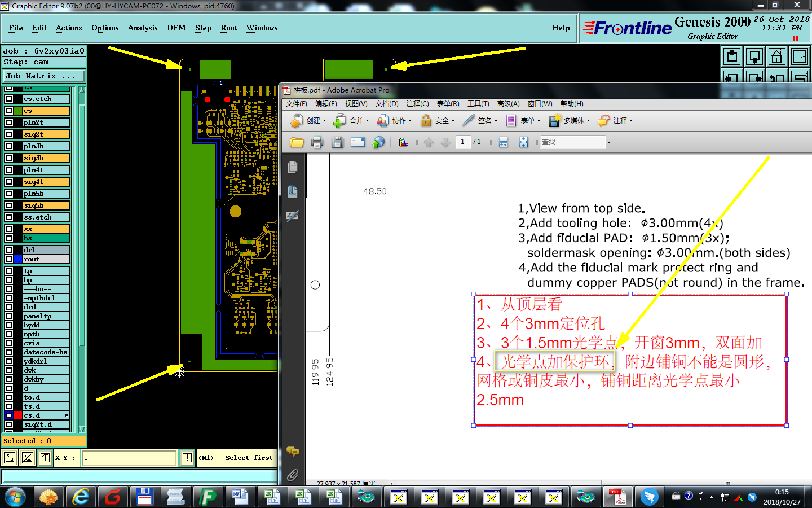Open Internet Explorer from the taskbar
This screenshot has width=812, height=508.
[x=81, y=497]
